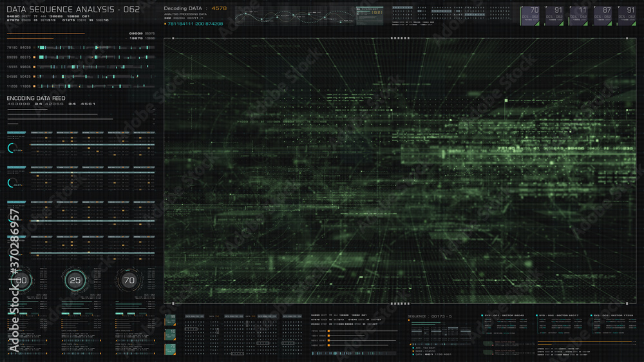The width and height of the screenshot is (644, 362).
Task: Click the orange marker on row 11208 11806
Action: pos(35,86)
